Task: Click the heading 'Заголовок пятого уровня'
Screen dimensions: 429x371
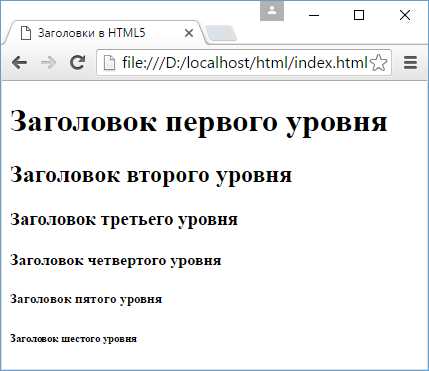Action: click(86, 299)
